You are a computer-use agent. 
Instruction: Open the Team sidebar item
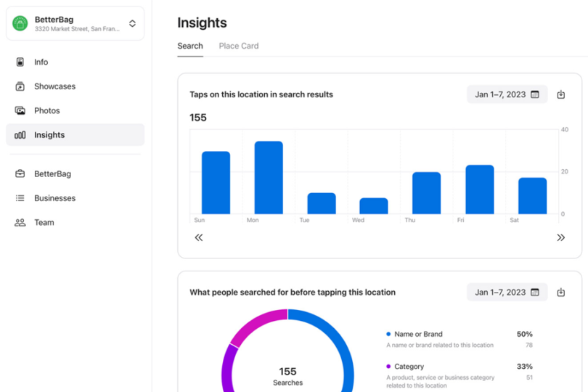44,223
